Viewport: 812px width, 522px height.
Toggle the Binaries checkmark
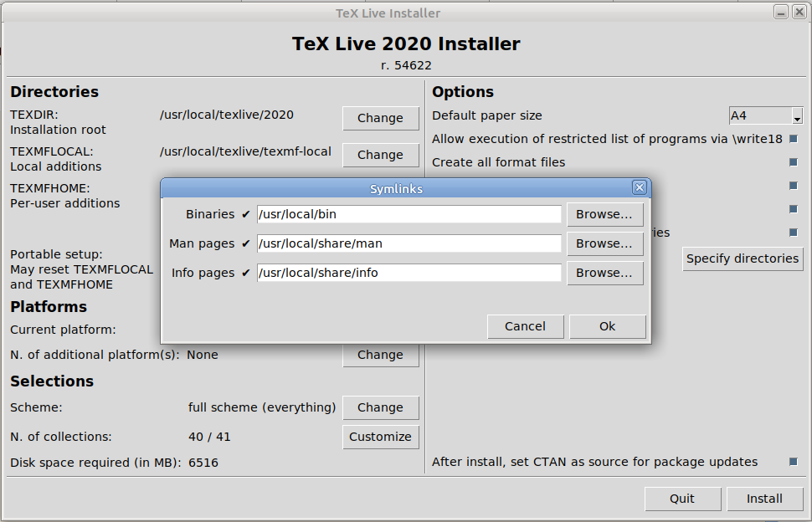click(x=246, y=214)
